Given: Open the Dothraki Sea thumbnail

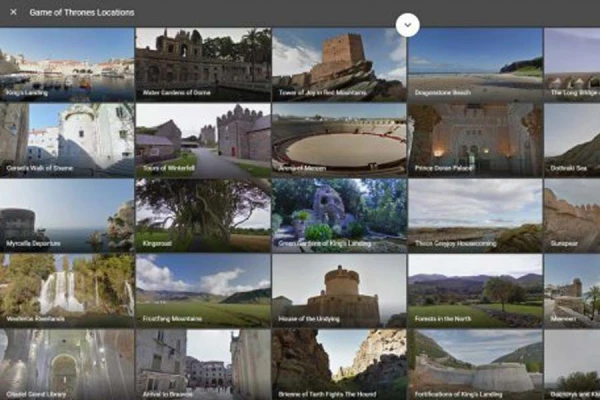Looking at the screenshot, I should point(572,140).
